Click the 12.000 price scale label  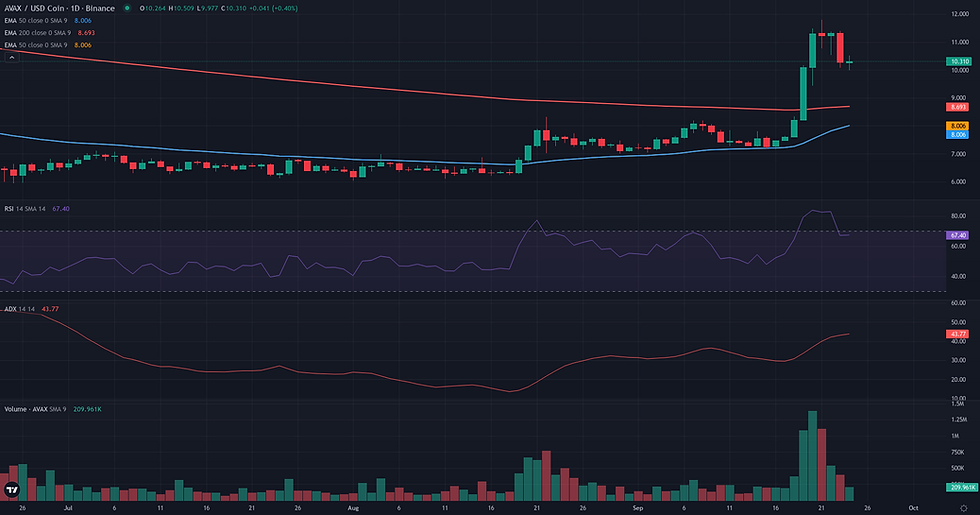click(x=959, y=14)
